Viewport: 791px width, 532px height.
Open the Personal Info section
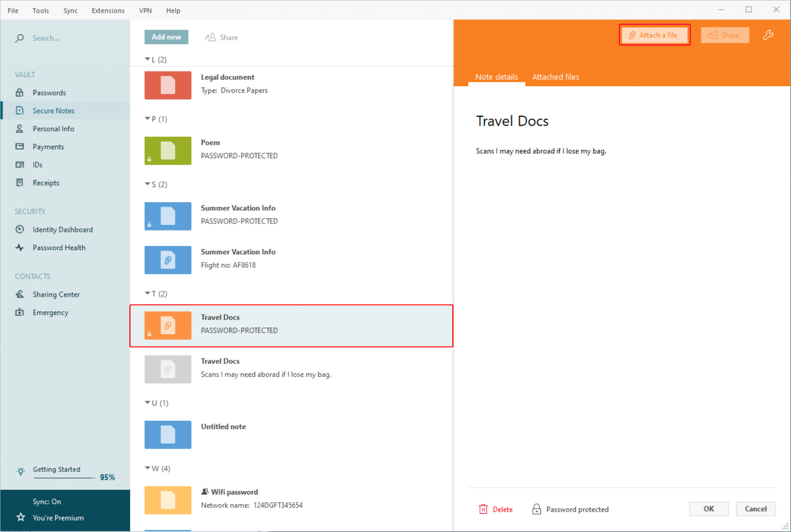click(x=54, y=128)
